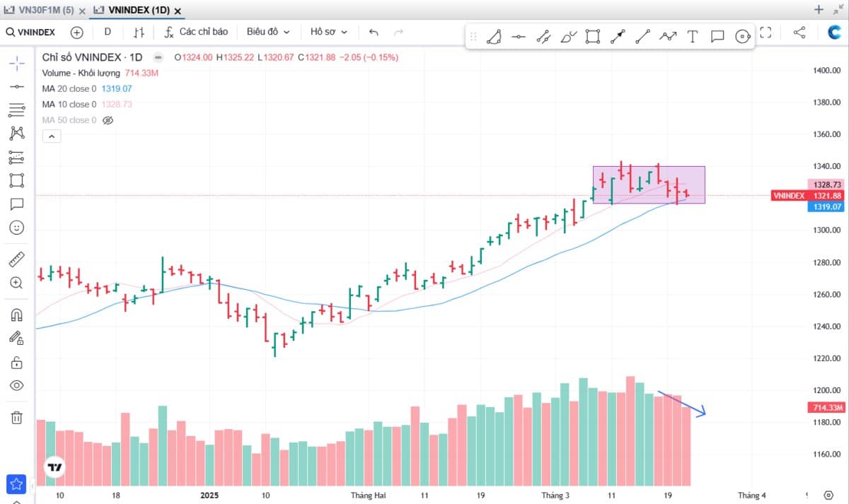The image size is (849, 504).
Task: Open the emoji icons tool
Action: (x=17, y=228)
